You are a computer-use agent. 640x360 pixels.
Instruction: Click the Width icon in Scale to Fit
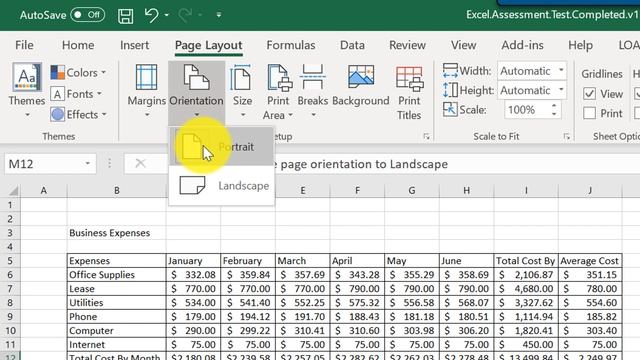click(x=450, y=71)
